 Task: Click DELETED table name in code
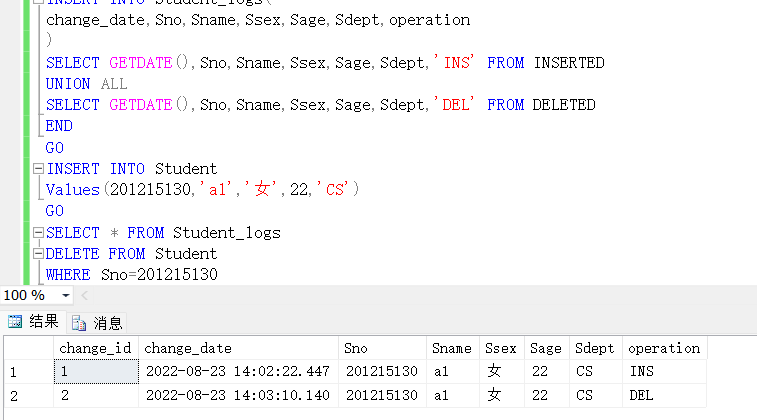pyautogui.click(x=564, y=105)
